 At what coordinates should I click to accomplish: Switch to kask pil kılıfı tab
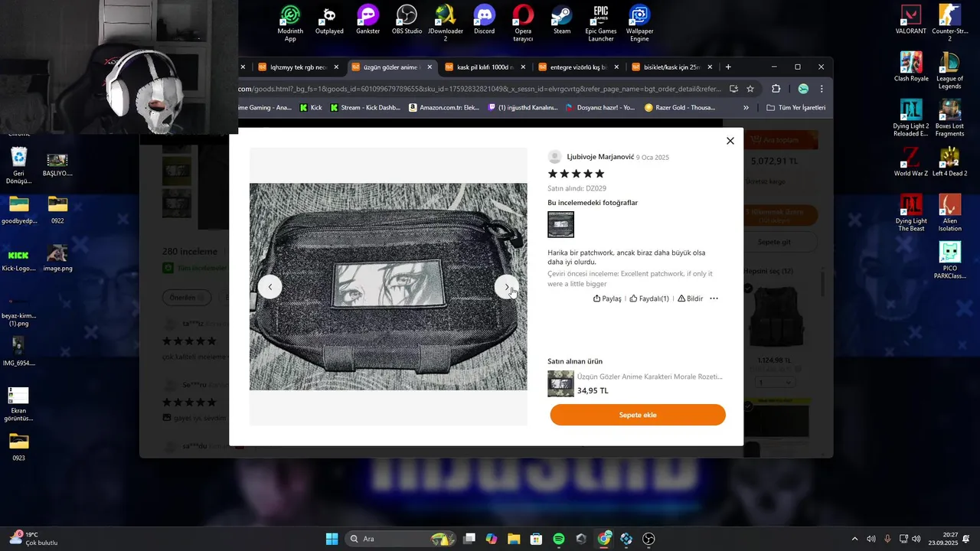[x=485, y=67]
